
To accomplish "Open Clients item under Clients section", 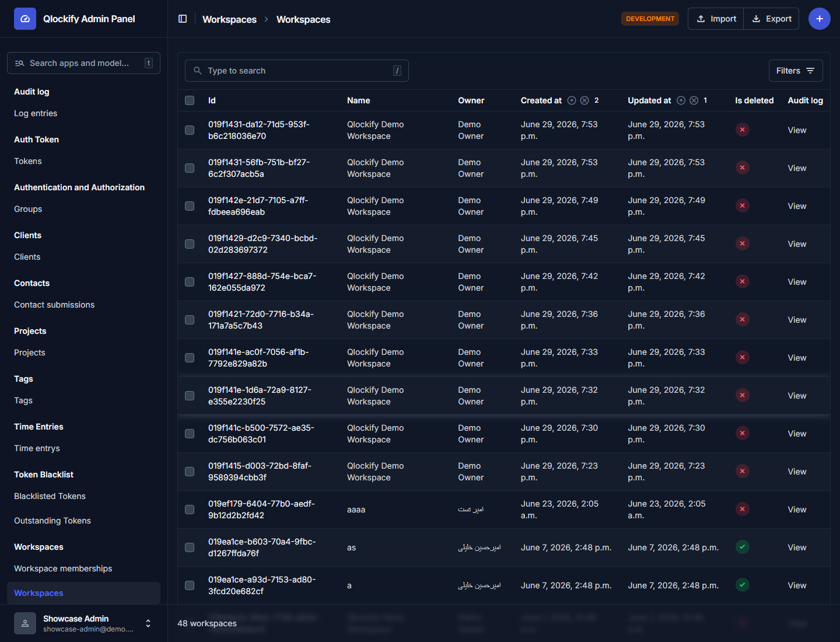I will [27, 257].
